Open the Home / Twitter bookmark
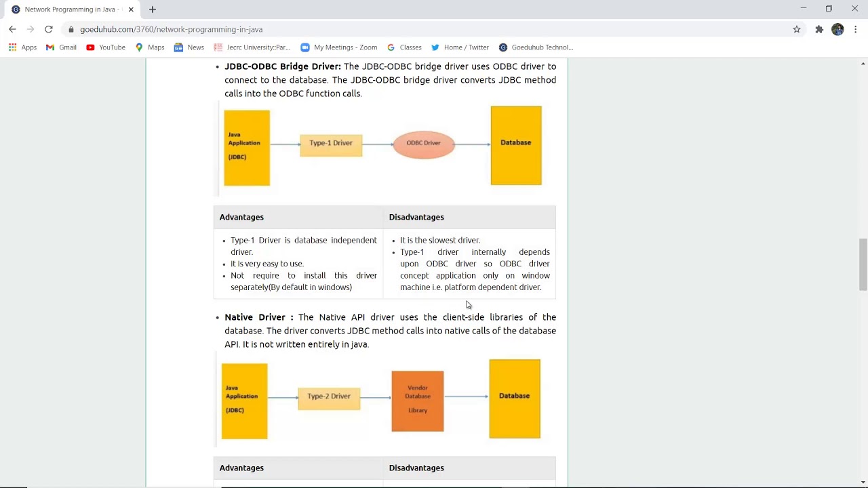 pos(460,47)
